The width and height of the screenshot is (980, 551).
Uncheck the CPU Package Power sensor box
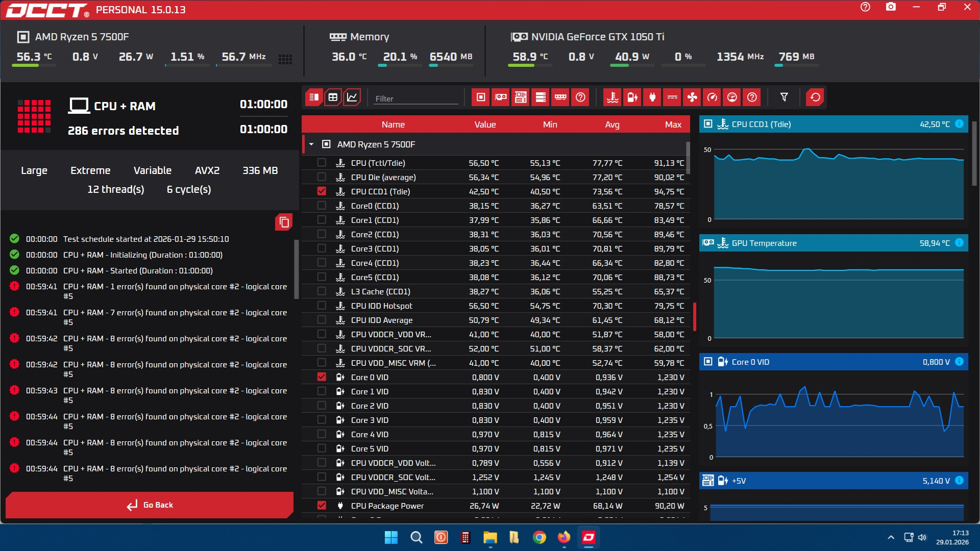click(x=322, y=506)
